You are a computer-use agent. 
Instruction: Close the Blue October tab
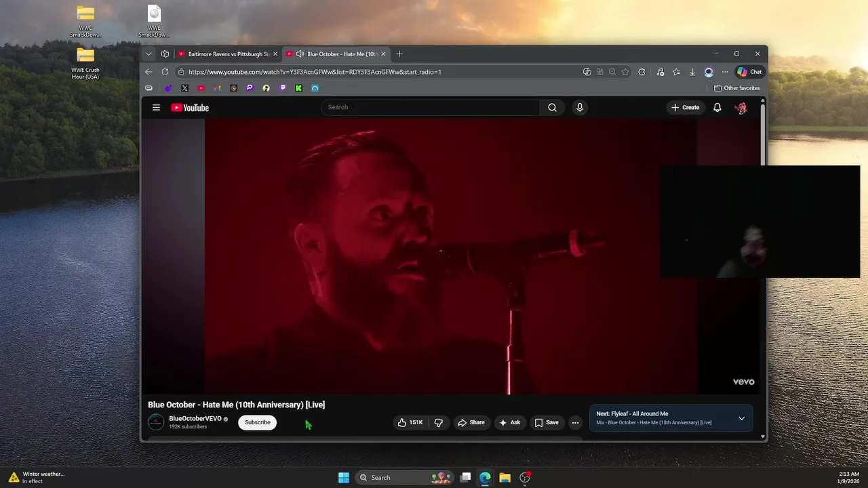click(x=383, y=54)
